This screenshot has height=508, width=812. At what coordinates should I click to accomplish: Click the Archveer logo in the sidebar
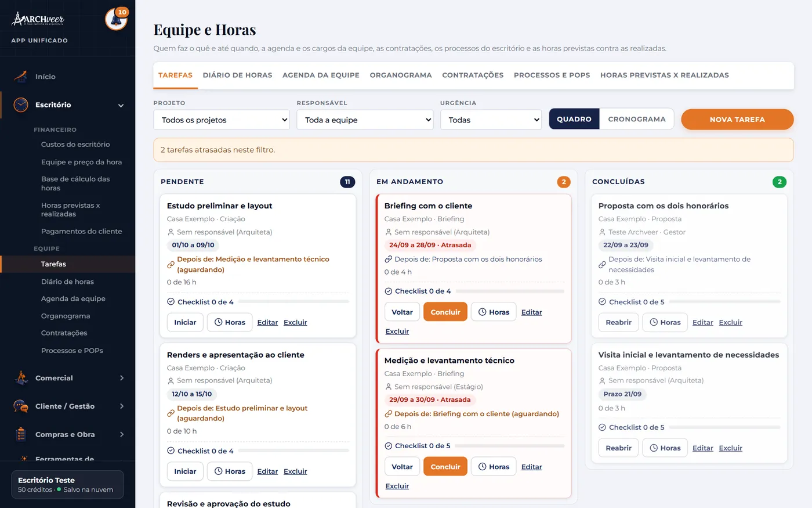point(38,19)
